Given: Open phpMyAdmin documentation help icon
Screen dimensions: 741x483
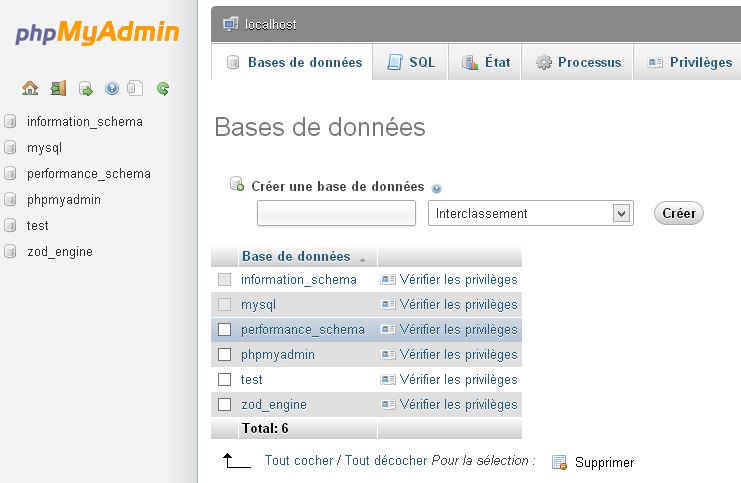Looking at the screenshot, I should tap(112, 88).
